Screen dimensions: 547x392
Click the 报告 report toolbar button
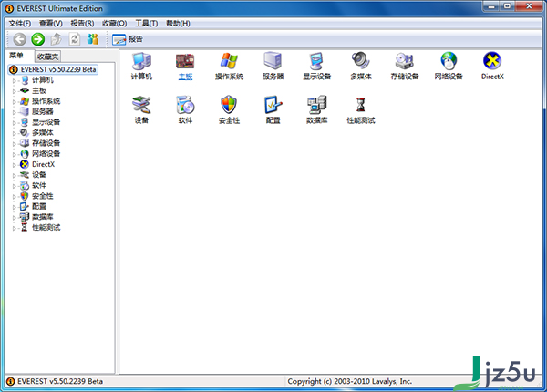tap(128, 39)
